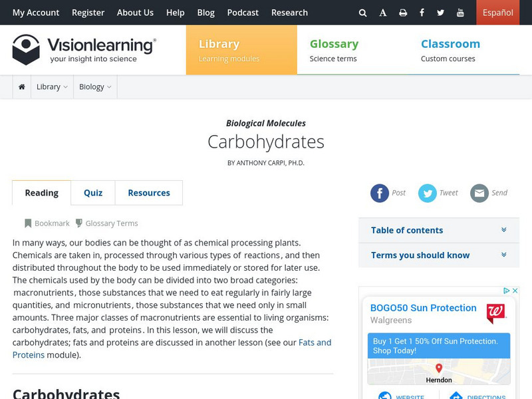Share via the round Tweet icon
This screenshot has height=399, width=532.
click(x=428, y=193)
